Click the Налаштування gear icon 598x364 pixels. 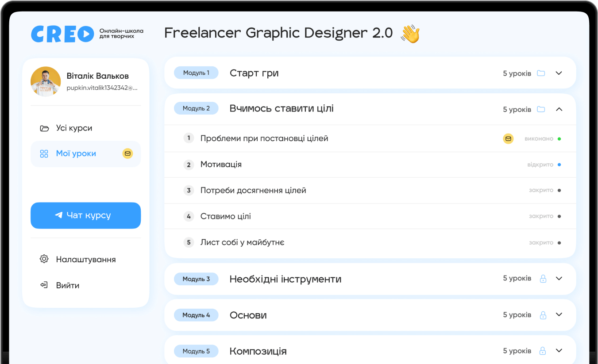(x=44, y=259)
